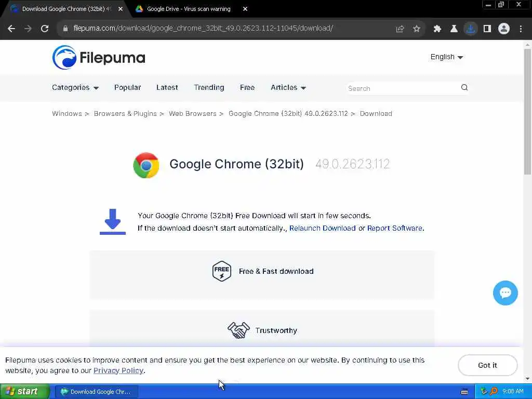Dismiss cookies with Got it button

click(487, 365)
